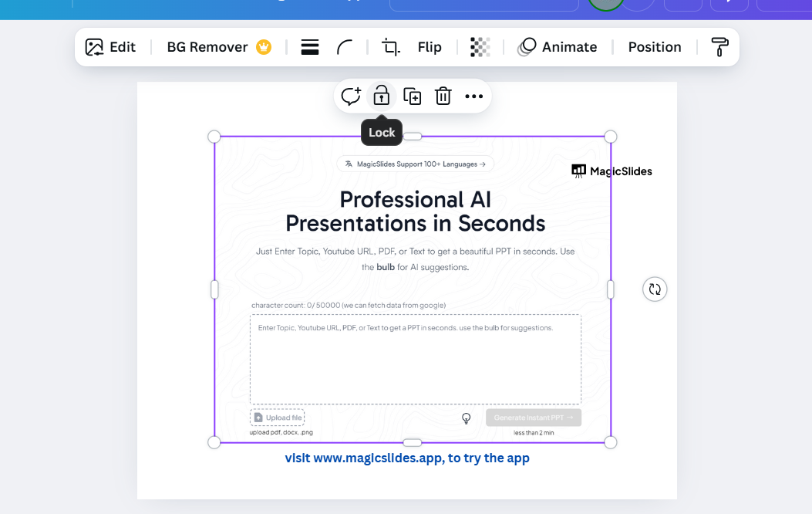The height and width of the screenshot is (514, 812).
Task: Open transparency checkerboard icon
Action: [x=480, y=47]
